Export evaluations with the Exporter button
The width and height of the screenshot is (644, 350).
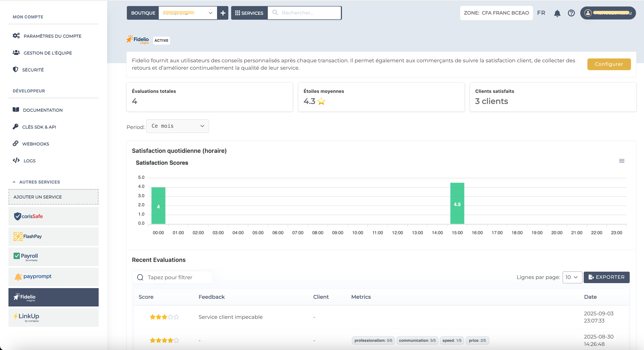click(606, 277)
